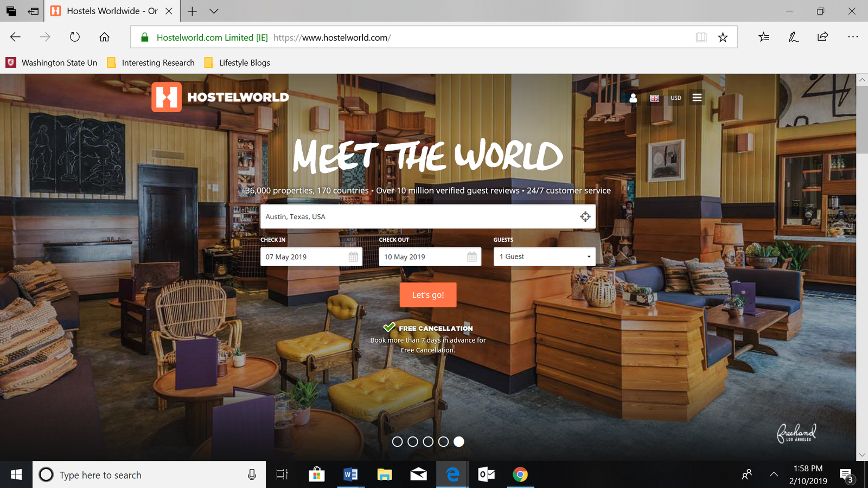Click the set tabs aside icon
The width and height of the screenshot is (868, 488).
pyautogui.click(x=33, y=11)
